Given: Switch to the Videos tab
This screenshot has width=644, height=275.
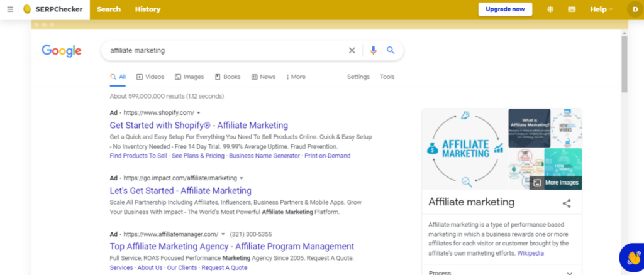Looking at the screenshot, I should coord(150,77).
